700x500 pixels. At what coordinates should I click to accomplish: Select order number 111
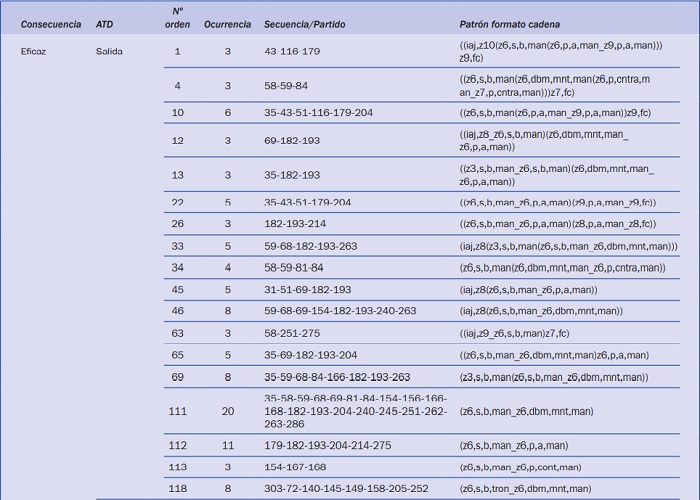click(x=177, y=411)
